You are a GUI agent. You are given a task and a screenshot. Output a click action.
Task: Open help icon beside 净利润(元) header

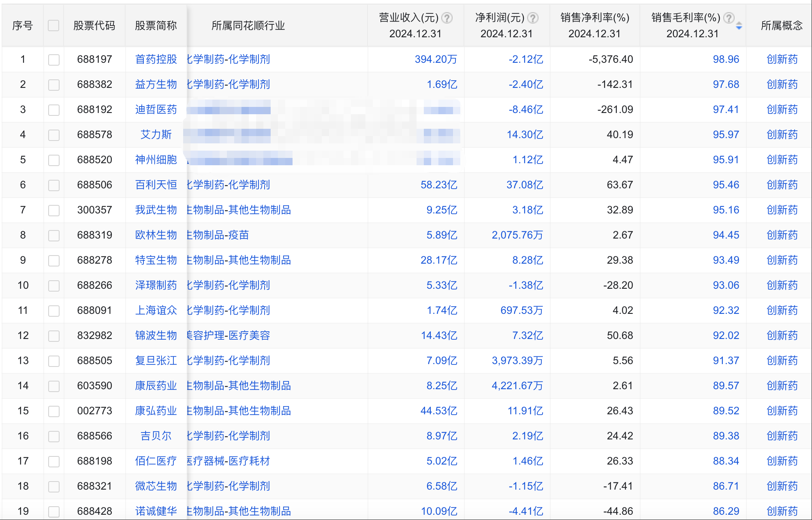pyautogui.click(x=533, y=18)
